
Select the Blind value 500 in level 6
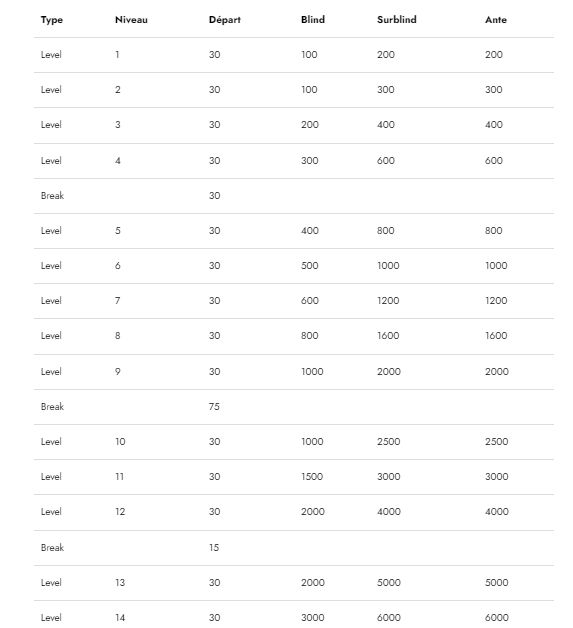[x=310, y=266]
